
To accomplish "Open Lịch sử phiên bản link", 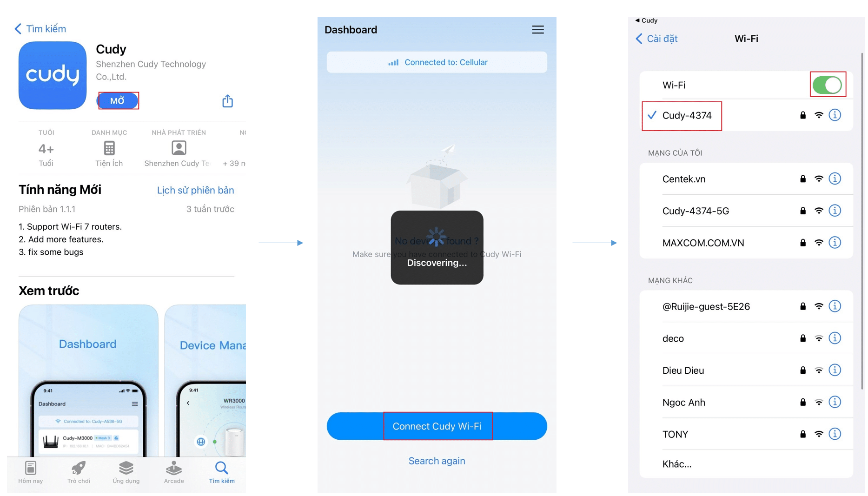I will (196, 190).
